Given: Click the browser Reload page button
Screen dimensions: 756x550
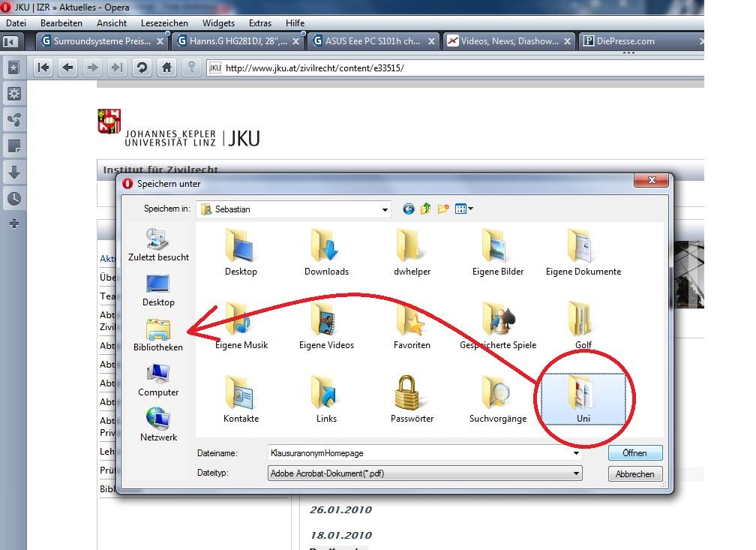Looking at the screenshot, I should click(x=141, y=68).
